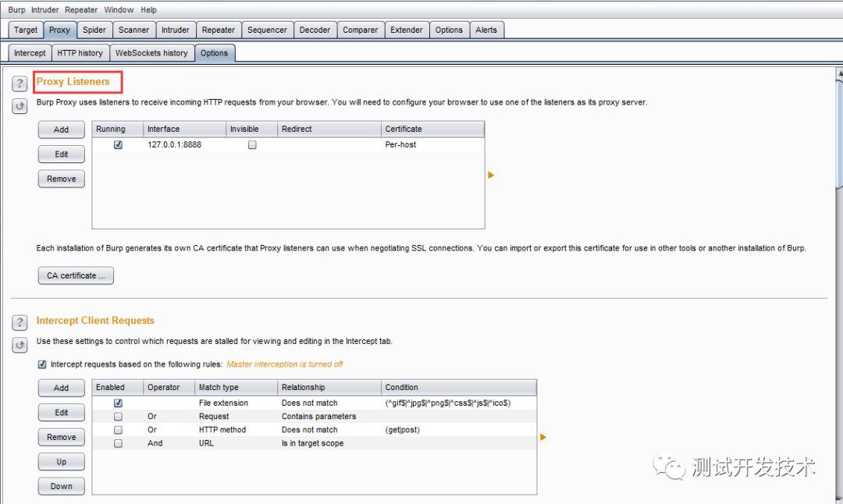Open the Window menu
Image resolution: width=843 pixels, height=504 pixels.
(x=119, y=9)
